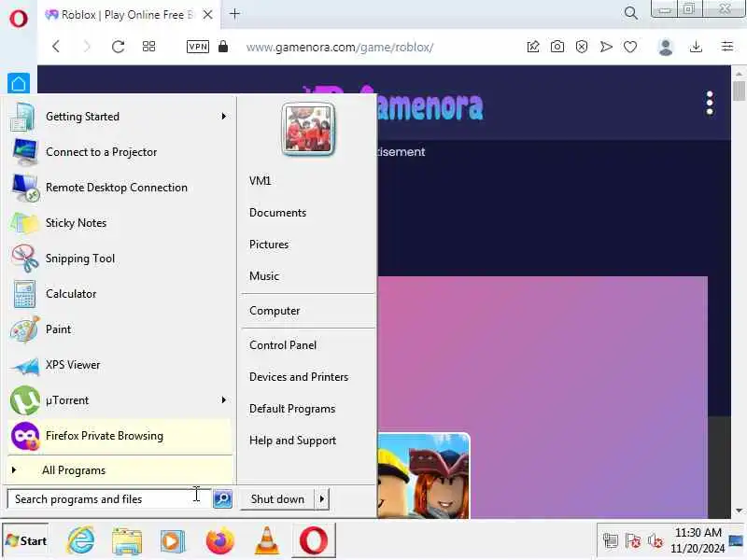Launch Internet Explorer from taskbar
The width and height of the screenshot is (747, 560).
80,540
